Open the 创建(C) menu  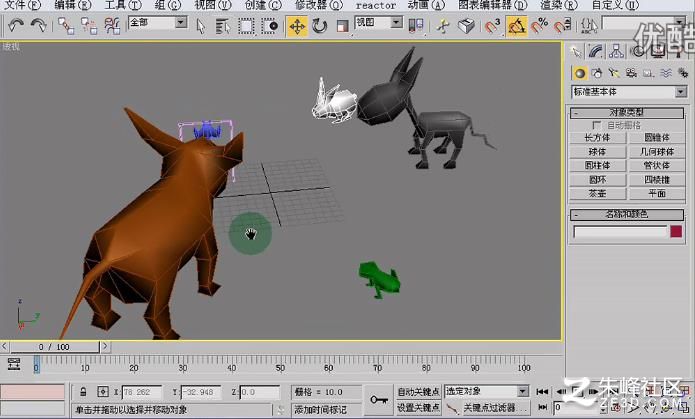pos(263,5)
